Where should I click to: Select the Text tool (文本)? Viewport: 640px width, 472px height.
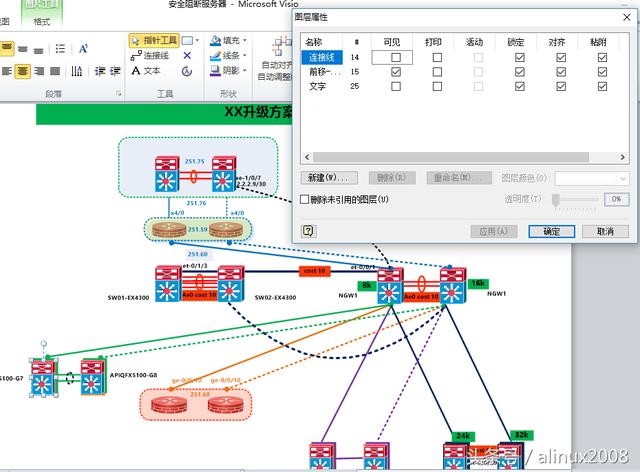click(x=146, y=71)
